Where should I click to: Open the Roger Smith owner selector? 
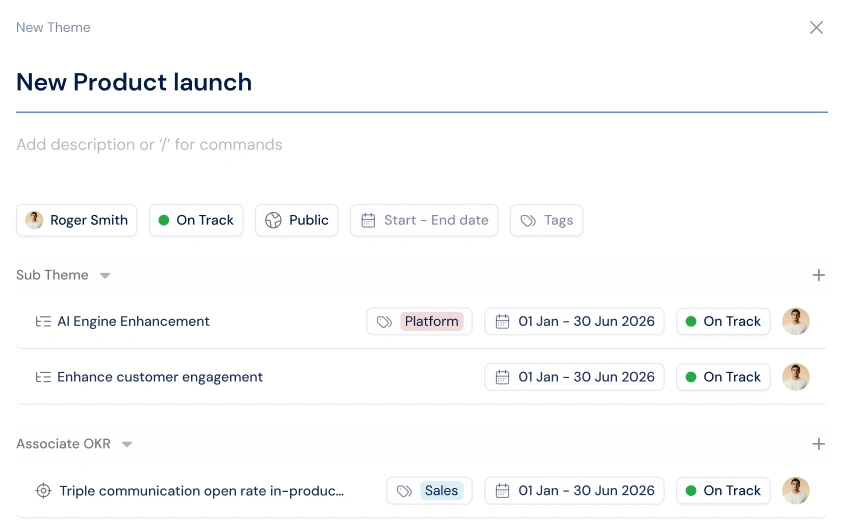click(x=77, y=220)
